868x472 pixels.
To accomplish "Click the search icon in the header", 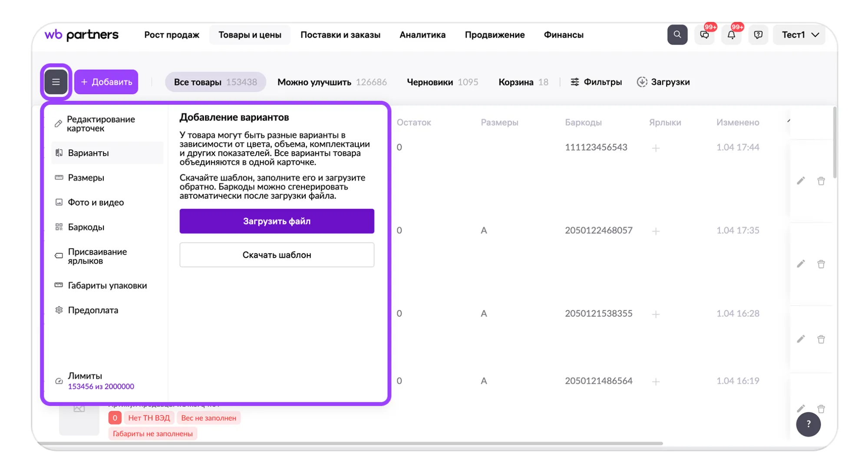I will pyautogui.click(x=677, y=34).
